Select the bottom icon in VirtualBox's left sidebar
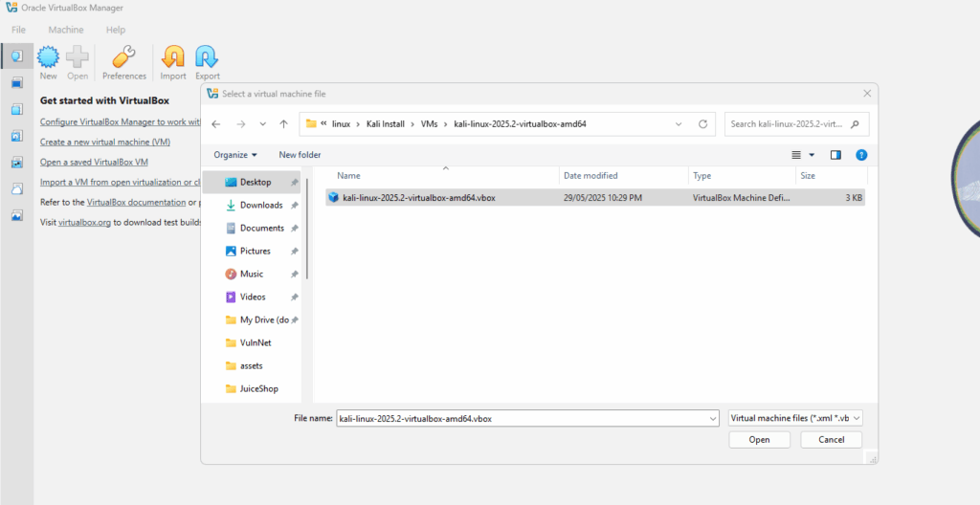Image resolution: width=980 pixels, height=505 pixels. [x=17, y=215]
